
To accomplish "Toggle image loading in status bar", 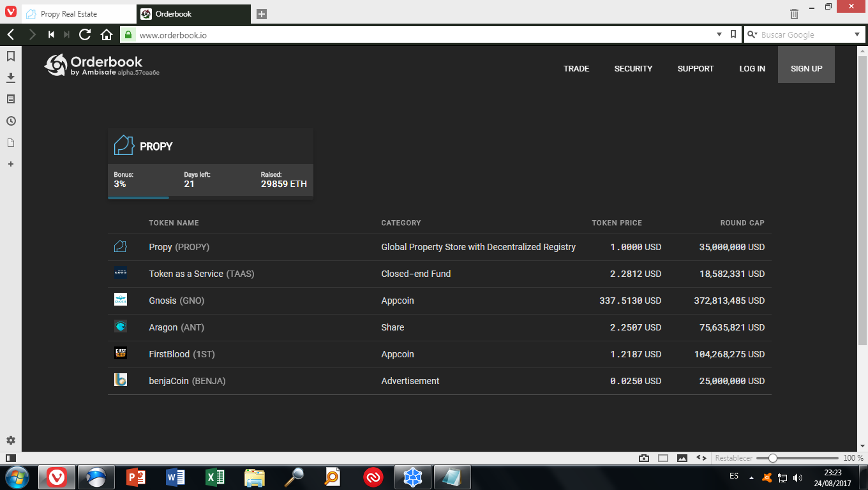I will pyautogui.click(x=682, y=458).
